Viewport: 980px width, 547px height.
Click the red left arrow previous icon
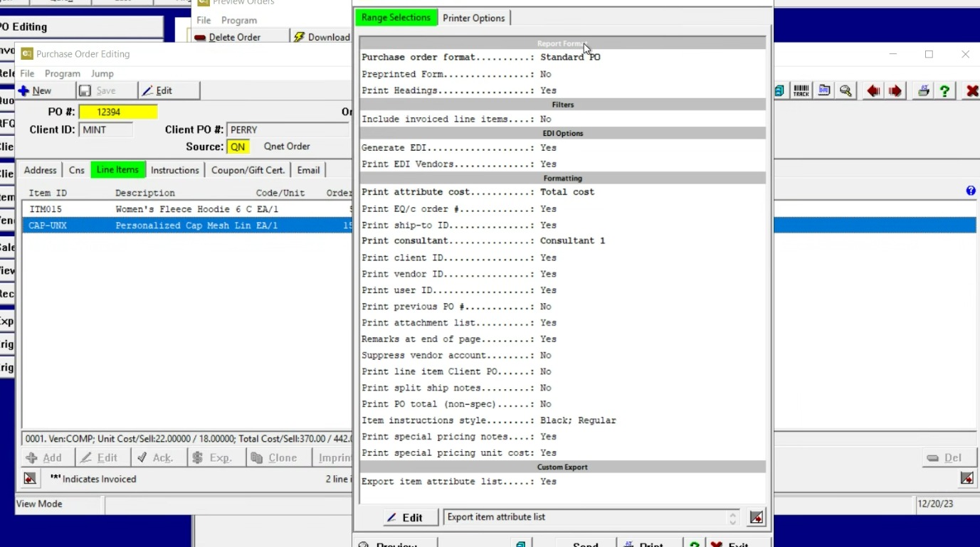873,91
